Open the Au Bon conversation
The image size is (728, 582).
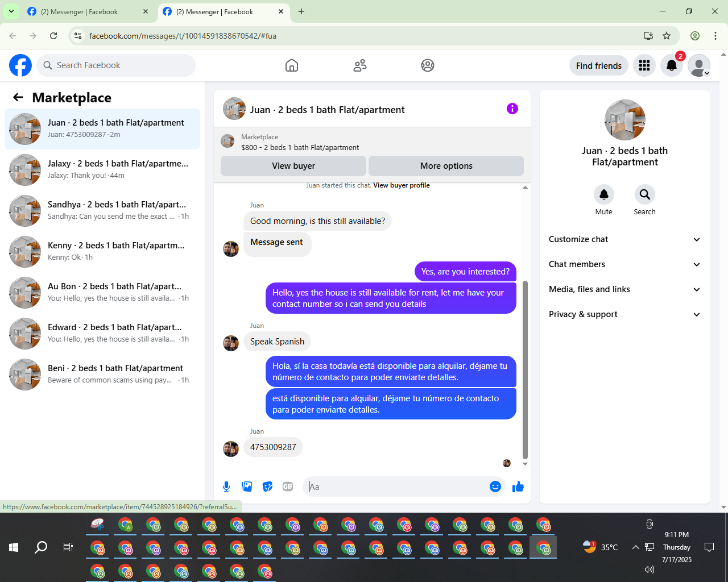click(102, 293)
